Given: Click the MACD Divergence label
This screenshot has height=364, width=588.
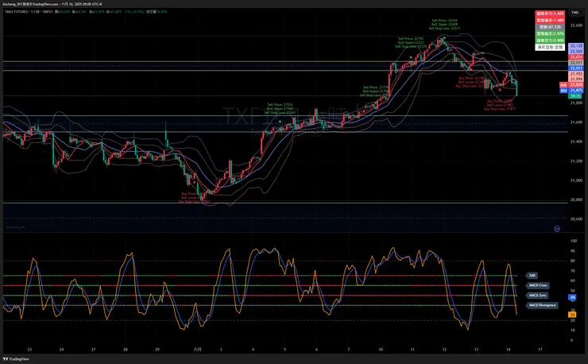Looking at the screenshot, I should click(x=542, y=305).
